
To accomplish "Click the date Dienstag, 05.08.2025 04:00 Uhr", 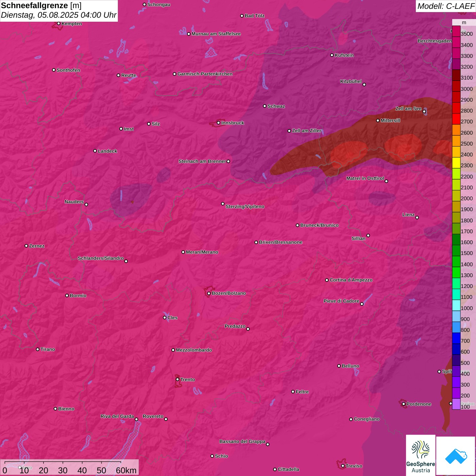I will click(x=58, y=15).
